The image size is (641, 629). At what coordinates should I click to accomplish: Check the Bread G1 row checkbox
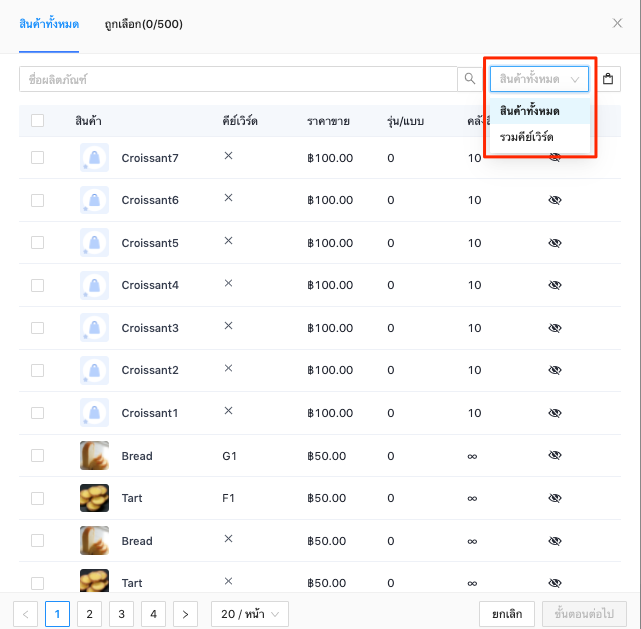38,455
